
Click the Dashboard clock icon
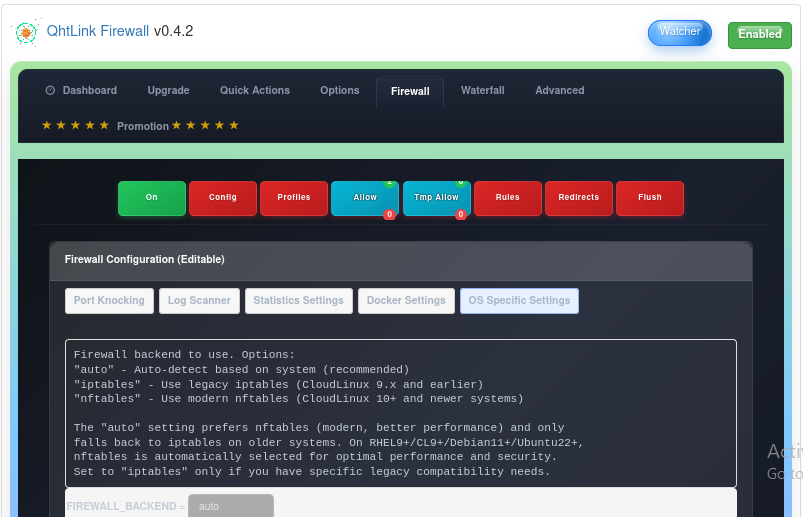tap(50, 91)
